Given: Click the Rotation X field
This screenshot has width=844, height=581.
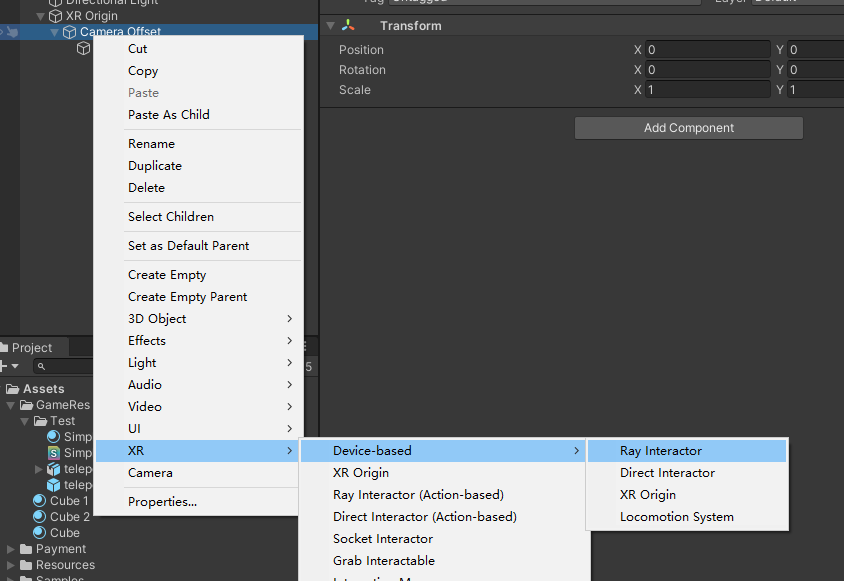Looking at the screenshot, I should tap(708, 69).
